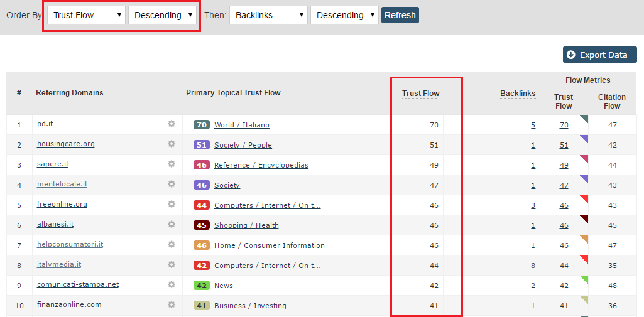The width and height of the screenshot is (644, 317).
Task: Open the housingcare.org domain link
Action: pyautogui.click(x=66, y=144)
